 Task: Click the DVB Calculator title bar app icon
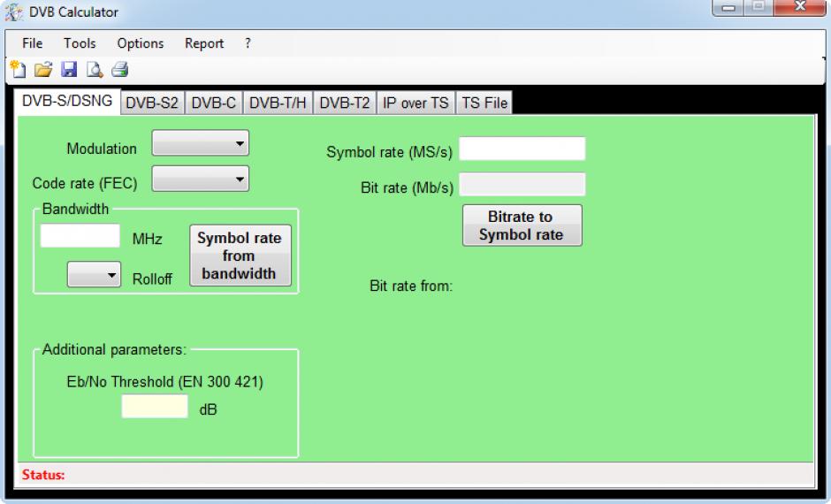14,11
